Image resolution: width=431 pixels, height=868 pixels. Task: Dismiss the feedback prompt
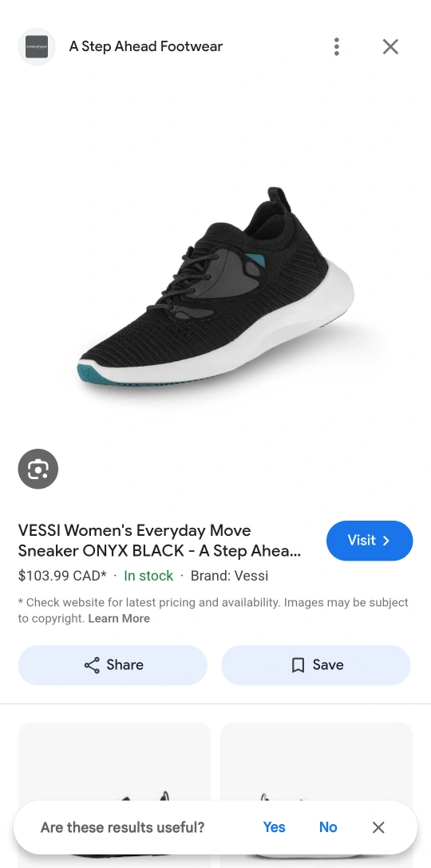[x=378, y=827]
